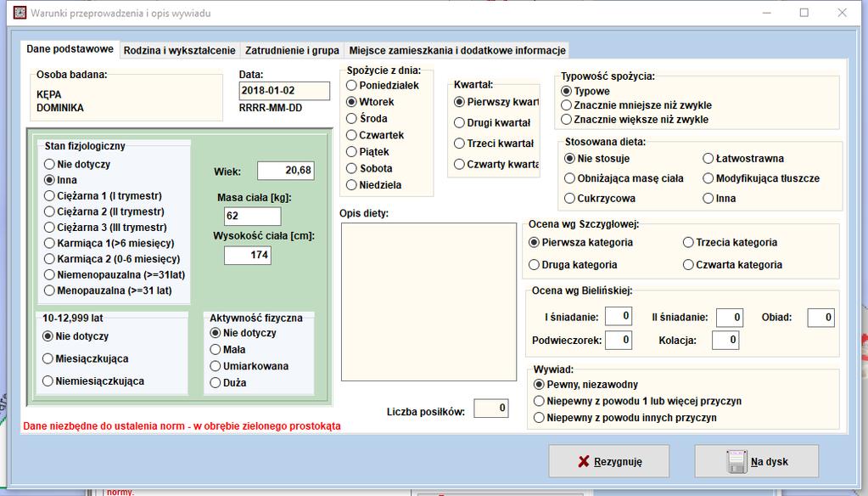Click the Na dysk save button
Screen dimensions: 868x496
(757, 461)
